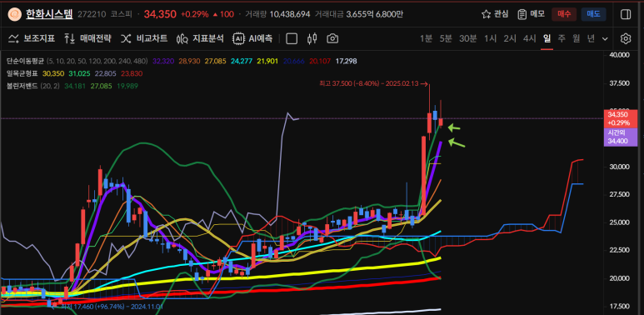Capture chart with the camera icon

(x=332, y=38)
